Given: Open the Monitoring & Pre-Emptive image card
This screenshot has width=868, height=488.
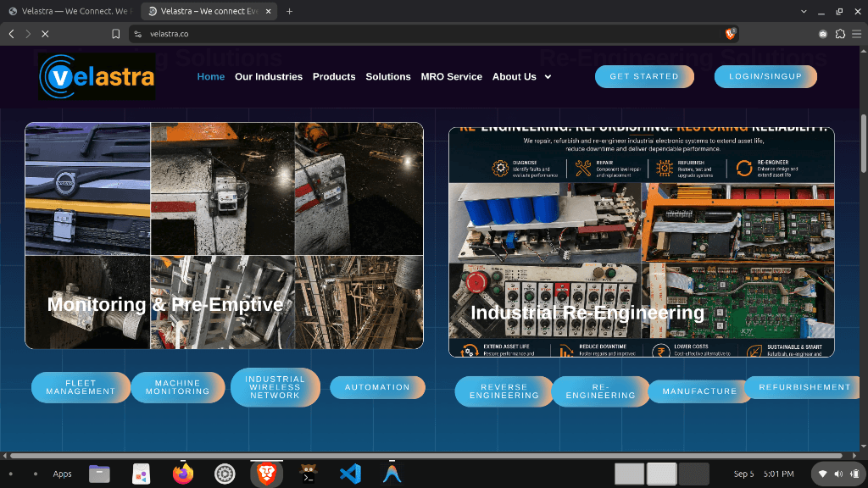Looking at the screenshot, I should (224, 236).
